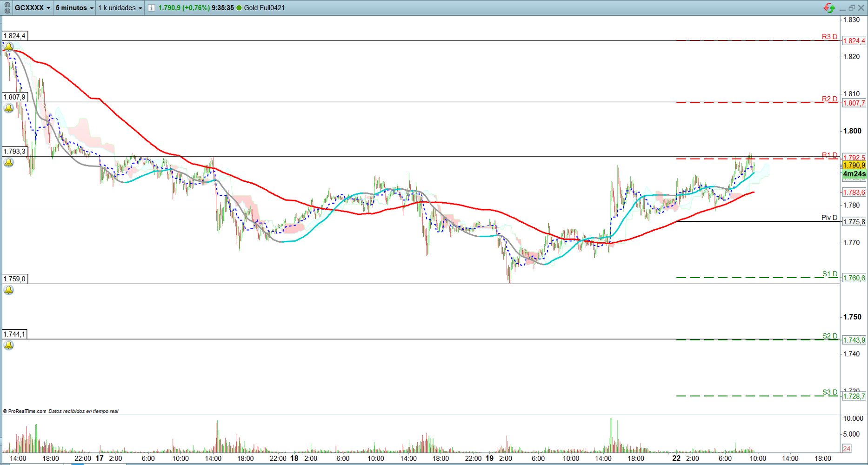Click the 1.728,7 green price tag
This screenshot has height=465, width=868.
854,396
